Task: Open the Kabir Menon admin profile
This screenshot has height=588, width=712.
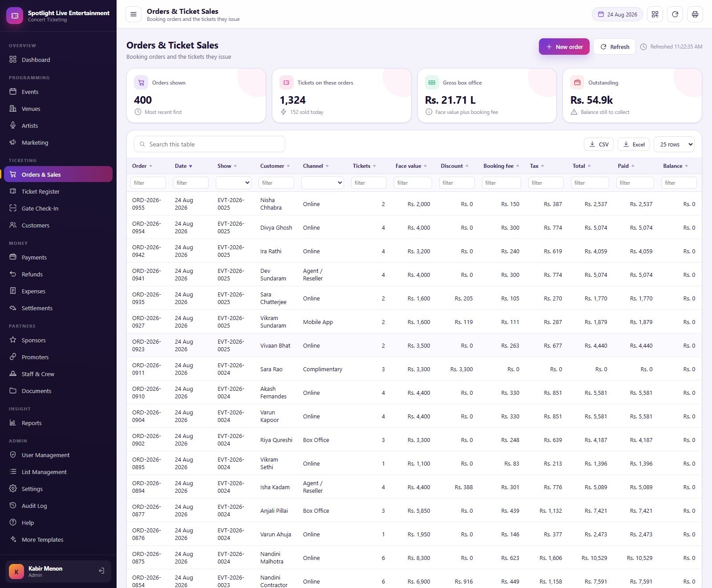Action: click(x=58, y=572)
